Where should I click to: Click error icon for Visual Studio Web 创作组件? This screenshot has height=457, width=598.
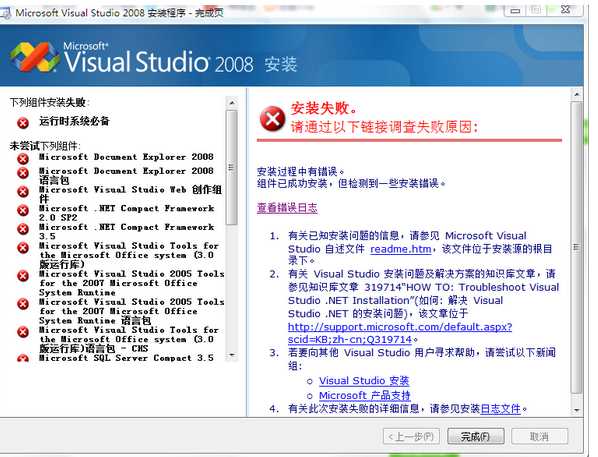[x=23, y=191]
